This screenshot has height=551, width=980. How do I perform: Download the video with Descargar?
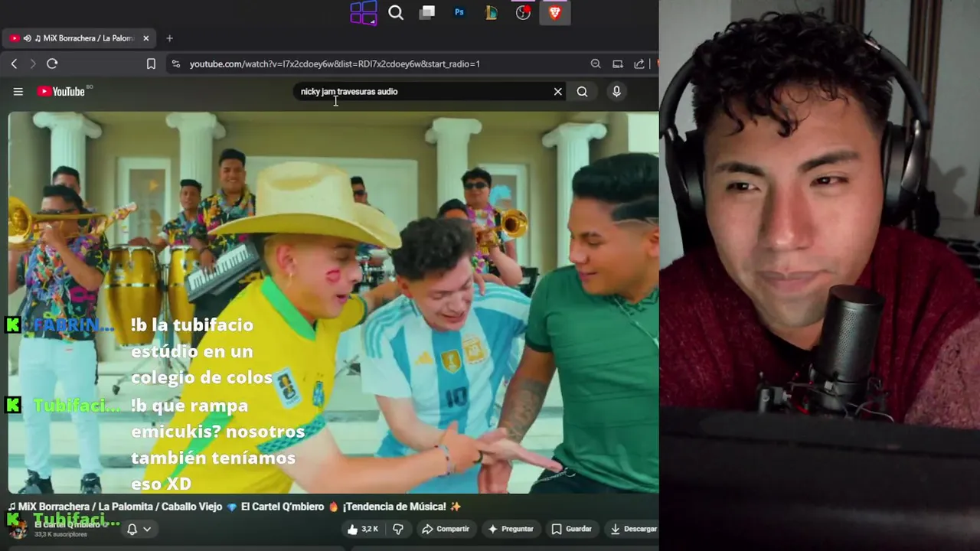(x=634, y=529)
